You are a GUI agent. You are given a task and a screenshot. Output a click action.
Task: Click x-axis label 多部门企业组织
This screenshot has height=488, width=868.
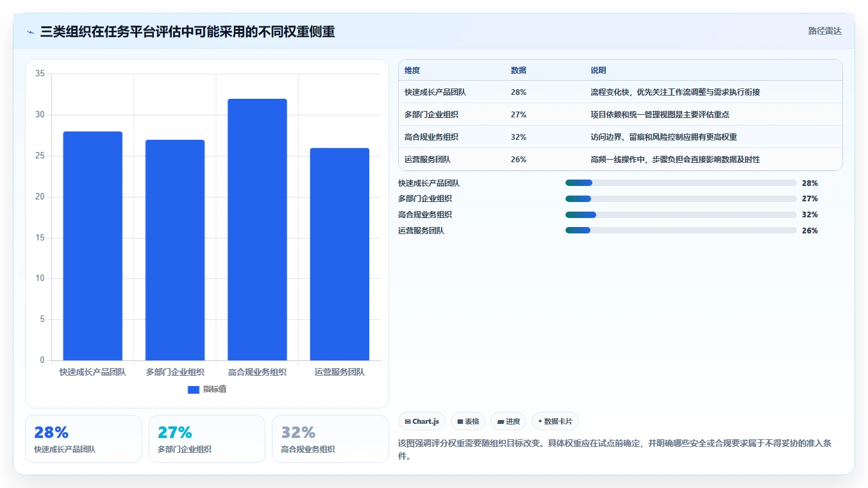coord(175,372)
